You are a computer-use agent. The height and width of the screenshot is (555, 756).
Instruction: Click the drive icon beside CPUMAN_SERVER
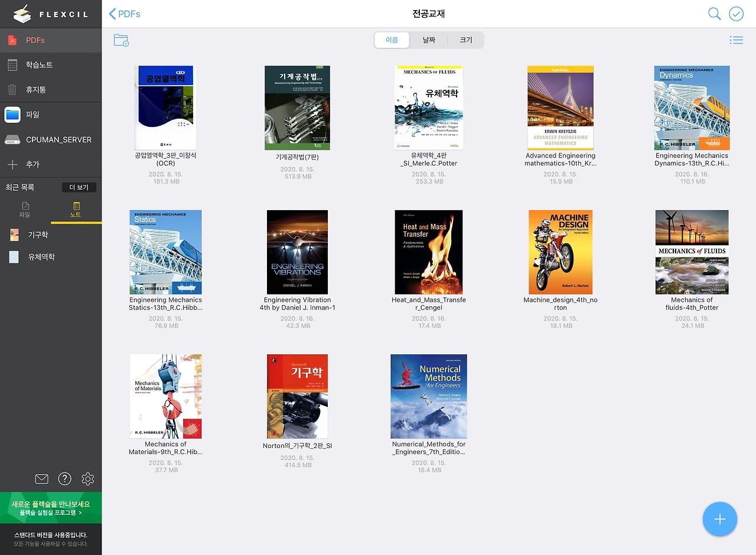(x=12, y=140)
